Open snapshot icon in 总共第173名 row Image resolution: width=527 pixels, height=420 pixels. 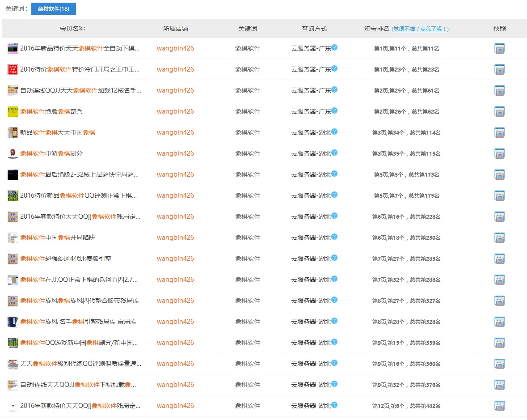499,175
